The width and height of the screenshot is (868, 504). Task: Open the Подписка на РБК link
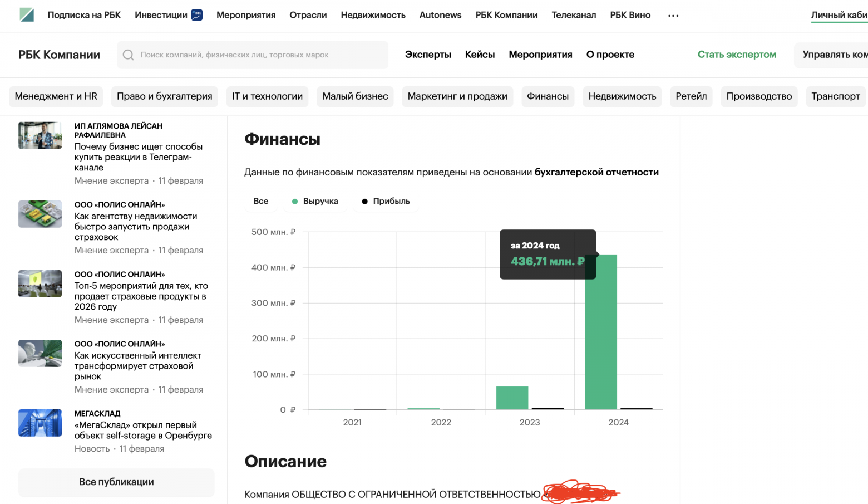[x=84, y=15]
